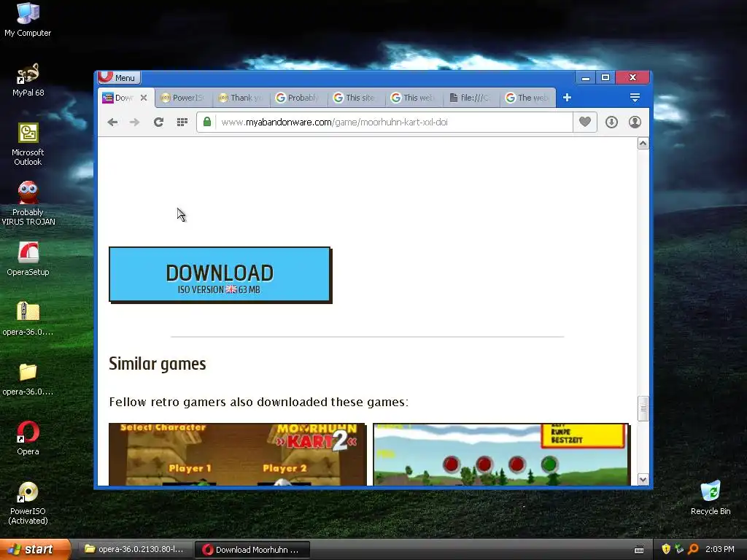Viewport: 747px width, 560px height.
Task: Open a new tab with plus button
Action: coord(567,98)
